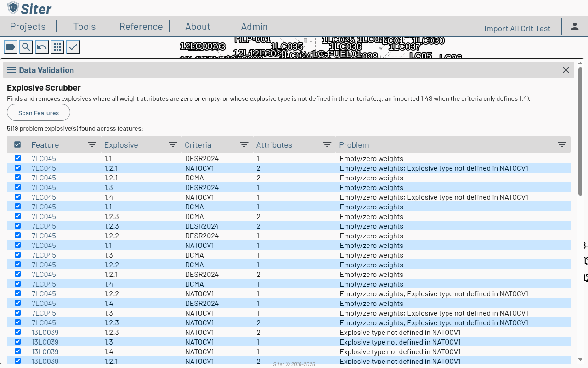Uncheck the 13LC039 1.2.3 NATOCV1 row
The image size is (588, 368).
[x=17, y=332]
